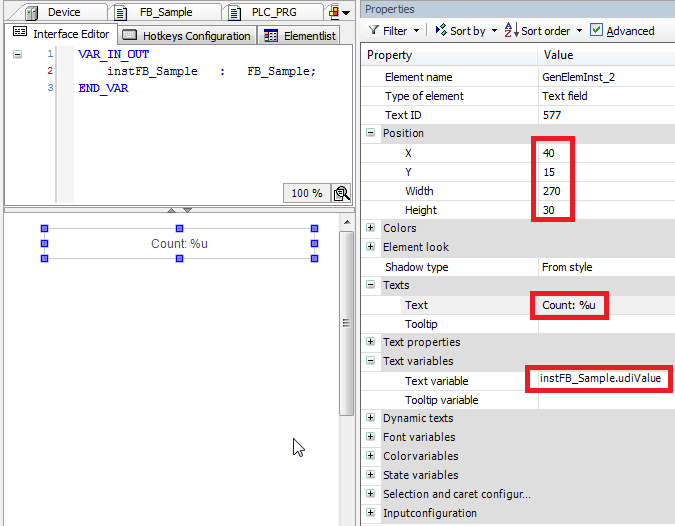The width and height of the screenshot is (675, 526).
Task: Expand the Font variables group
Action: (x=371, y=437)
